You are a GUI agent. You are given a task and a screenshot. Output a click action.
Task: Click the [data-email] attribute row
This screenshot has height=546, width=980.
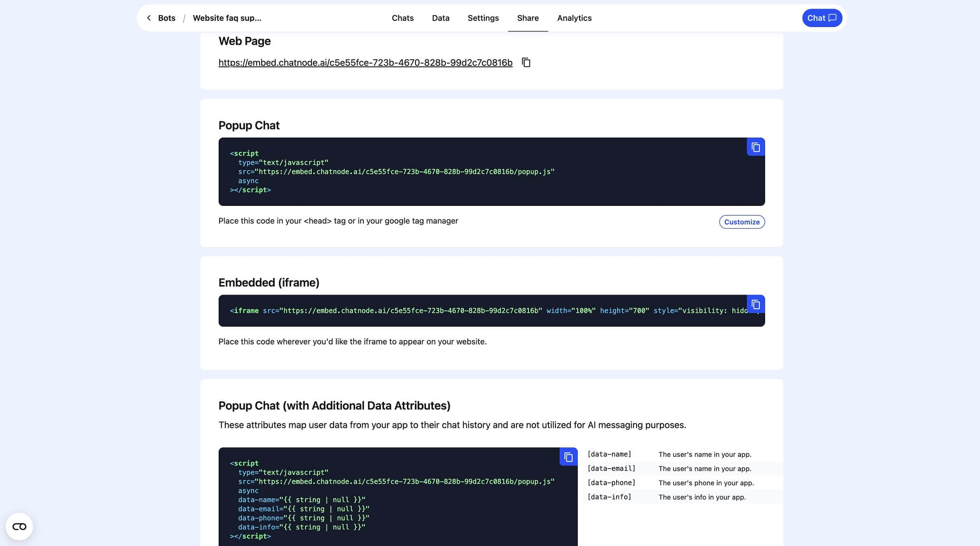coord(683,469)
